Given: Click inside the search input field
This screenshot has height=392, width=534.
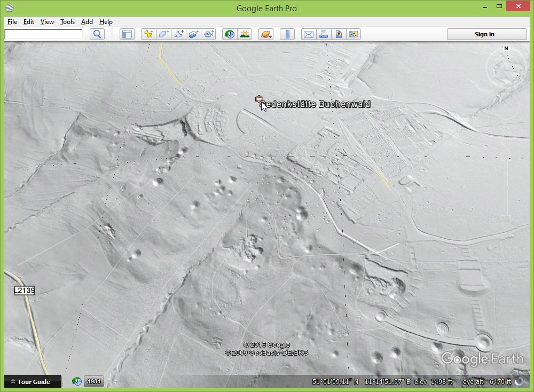Looking at the screenshot, I should click(44, 34).
